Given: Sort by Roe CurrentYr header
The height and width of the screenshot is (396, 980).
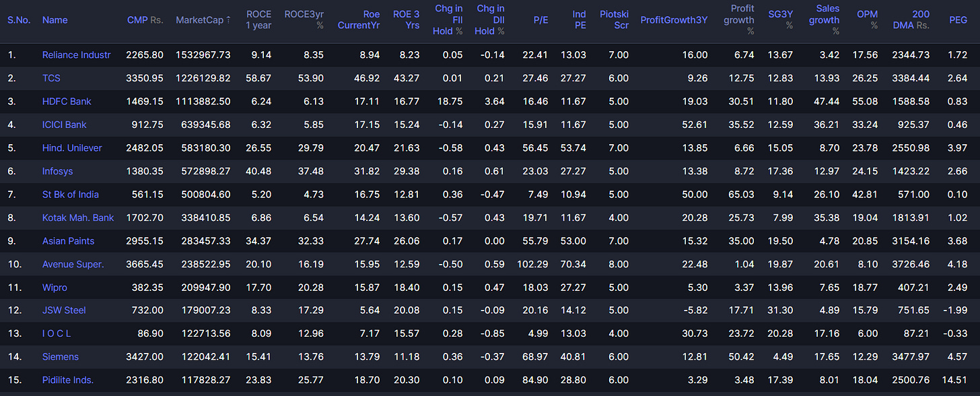Looking at the screenshot, I should click(x=358, y=20).
